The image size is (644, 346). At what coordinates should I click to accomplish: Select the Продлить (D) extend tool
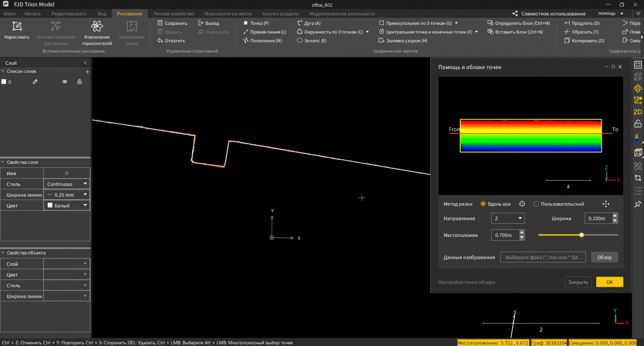tap(582, 23)
